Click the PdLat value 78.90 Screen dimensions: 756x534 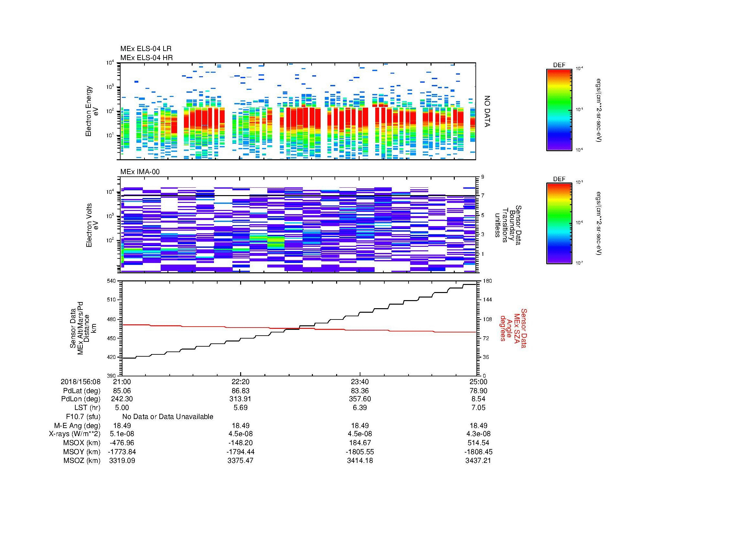click(478, 391)
